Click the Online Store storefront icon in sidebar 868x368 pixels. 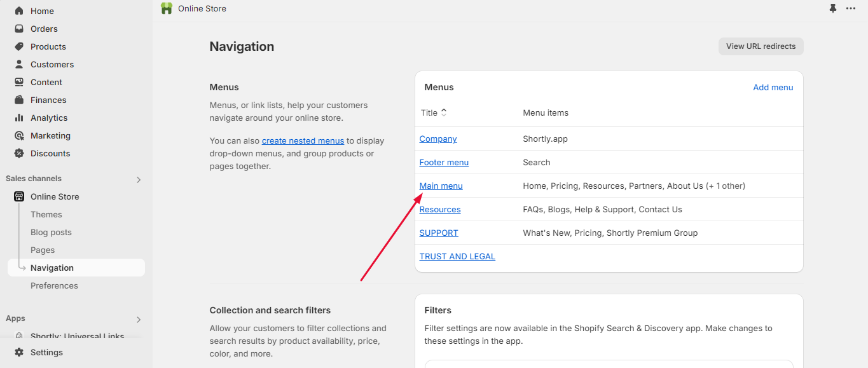coord(19,196)
